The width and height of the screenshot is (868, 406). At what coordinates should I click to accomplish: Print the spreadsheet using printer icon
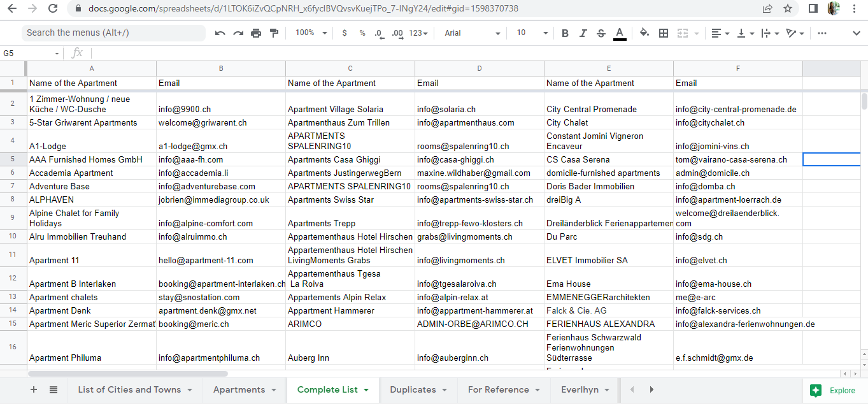(x=256, y=33)
